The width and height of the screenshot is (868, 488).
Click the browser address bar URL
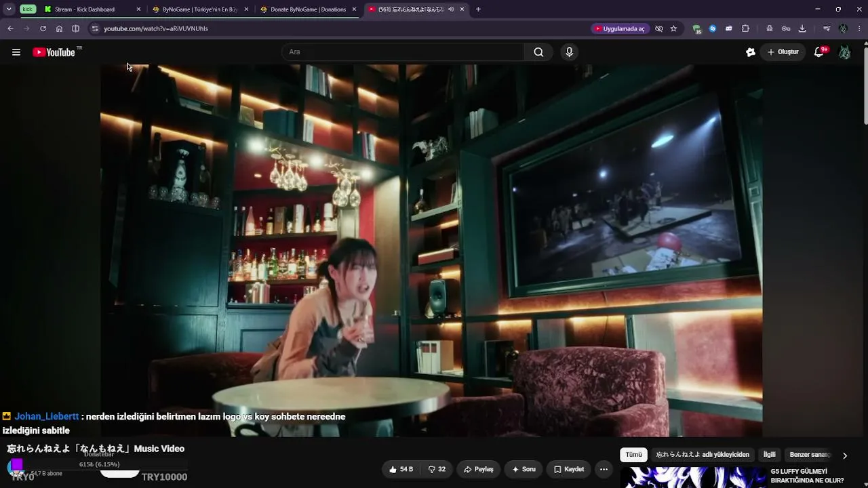tap(156, 28)
